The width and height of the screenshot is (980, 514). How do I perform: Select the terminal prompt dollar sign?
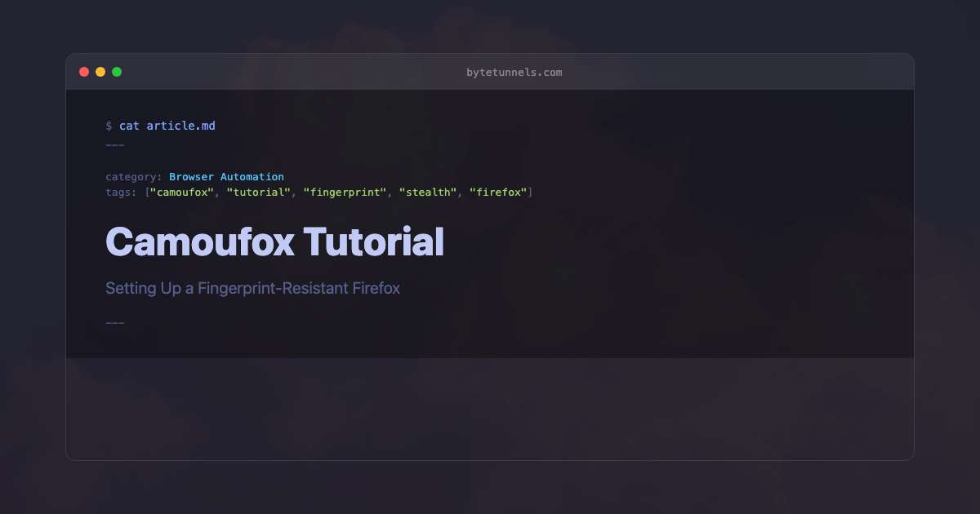109,126
